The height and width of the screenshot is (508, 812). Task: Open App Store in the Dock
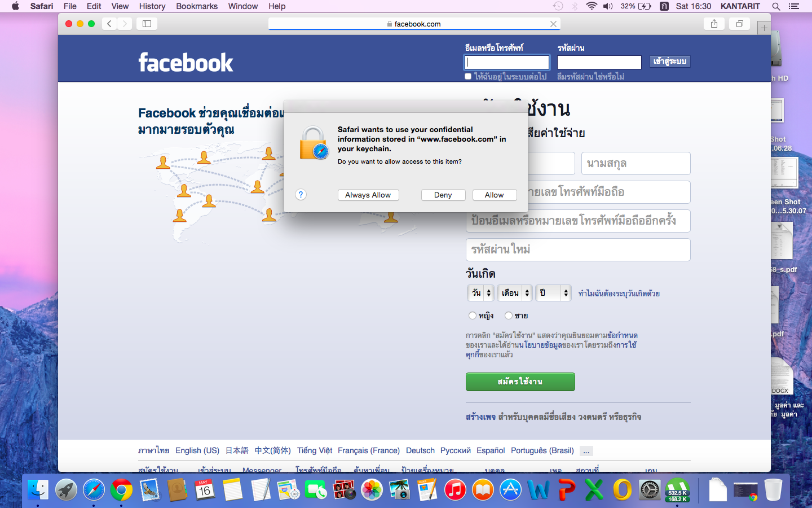tap(510, 489)
